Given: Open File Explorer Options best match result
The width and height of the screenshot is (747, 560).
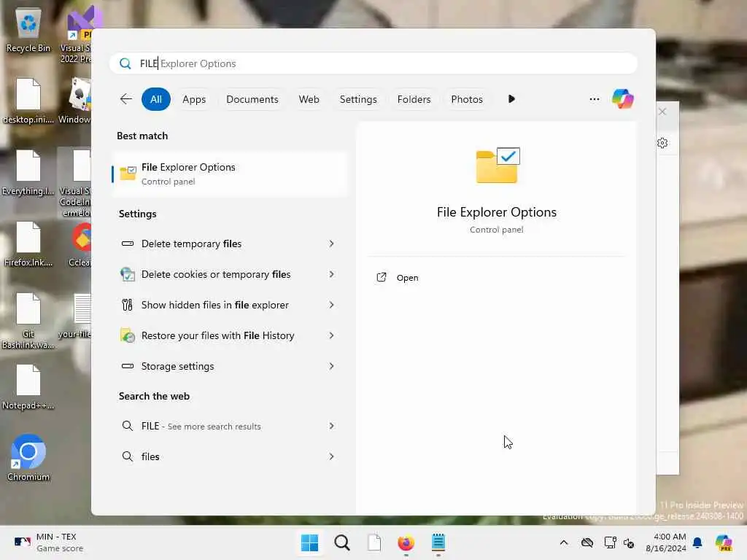Looking at the screenshot, I should click(230, 174).
